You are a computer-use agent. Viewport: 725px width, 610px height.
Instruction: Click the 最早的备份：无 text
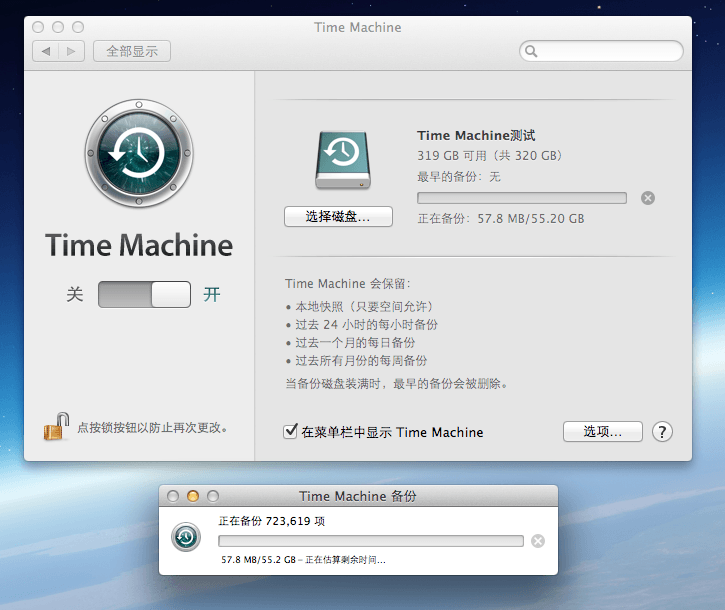459,177
